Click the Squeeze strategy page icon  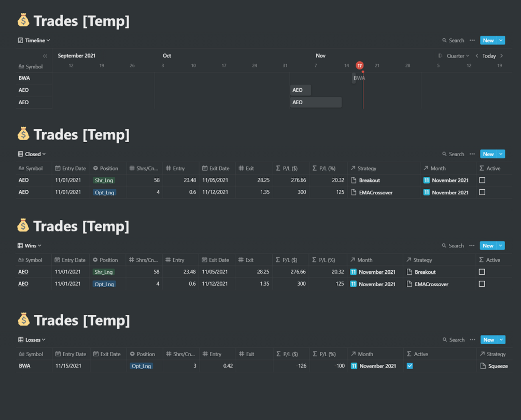click(x=483, y=366)
